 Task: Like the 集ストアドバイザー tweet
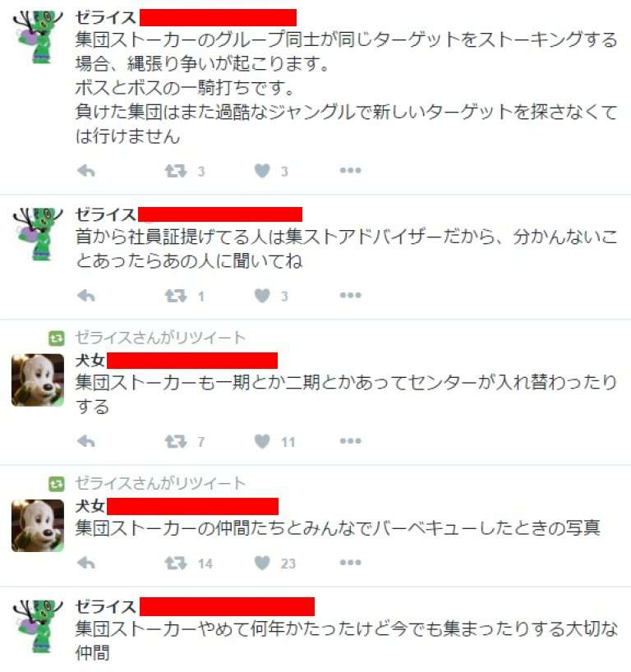(262, 295)
